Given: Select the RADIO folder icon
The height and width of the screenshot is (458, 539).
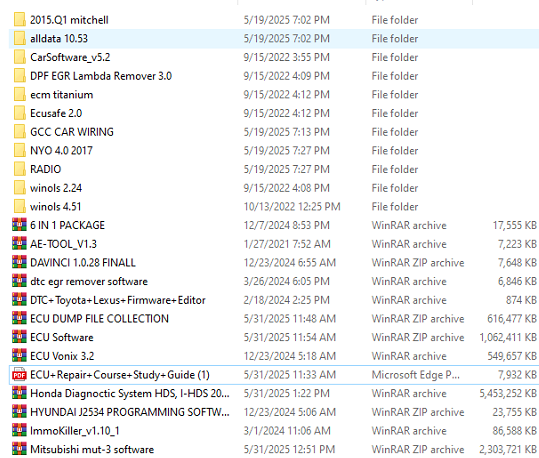Looking at the screenshot, I should (20, 169).
